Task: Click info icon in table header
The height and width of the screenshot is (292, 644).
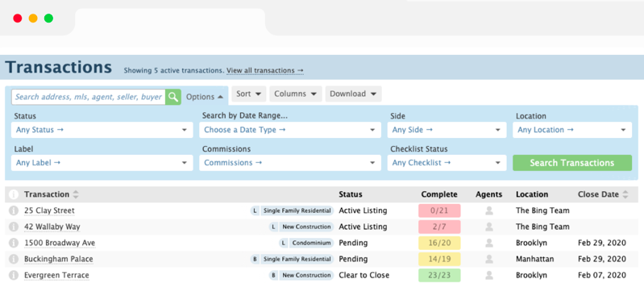Action: pos(14,194)
